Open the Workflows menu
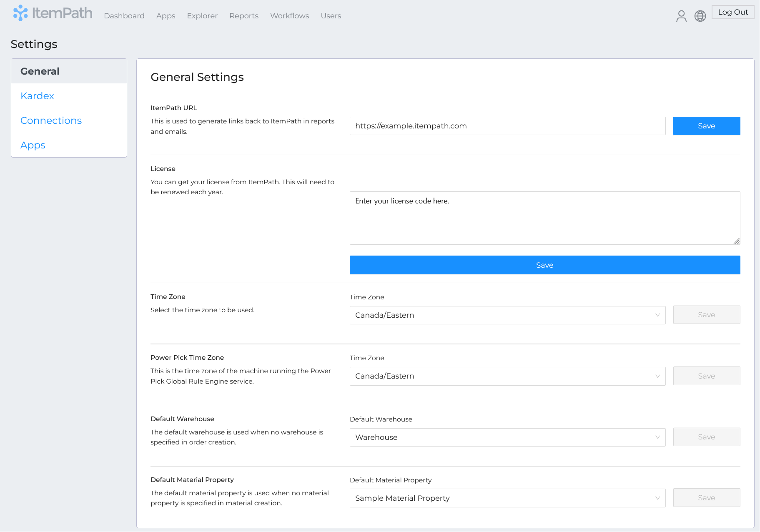This screenshot has height=532, width=760. point(289,16)
